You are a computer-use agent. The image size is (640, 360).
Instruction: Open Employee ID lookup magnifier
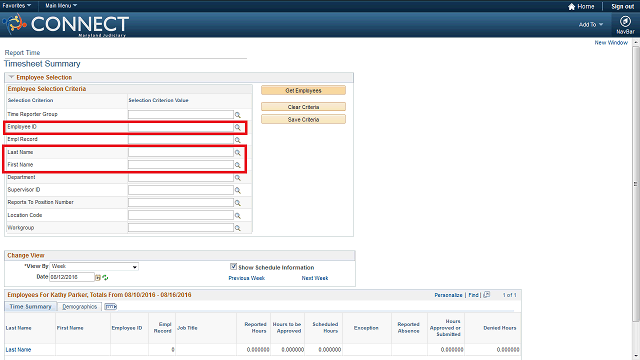tap(238, 128)
